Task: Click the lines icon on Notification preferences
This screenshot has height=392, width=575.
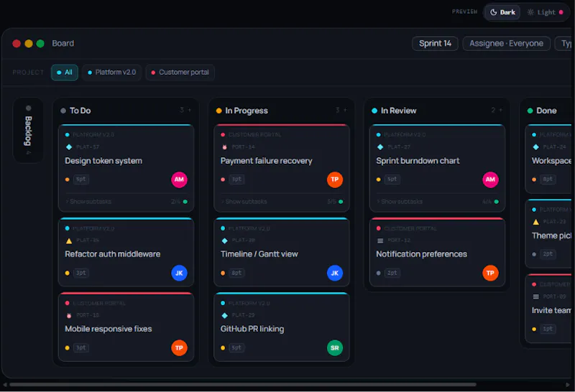Action: (380, 241)
